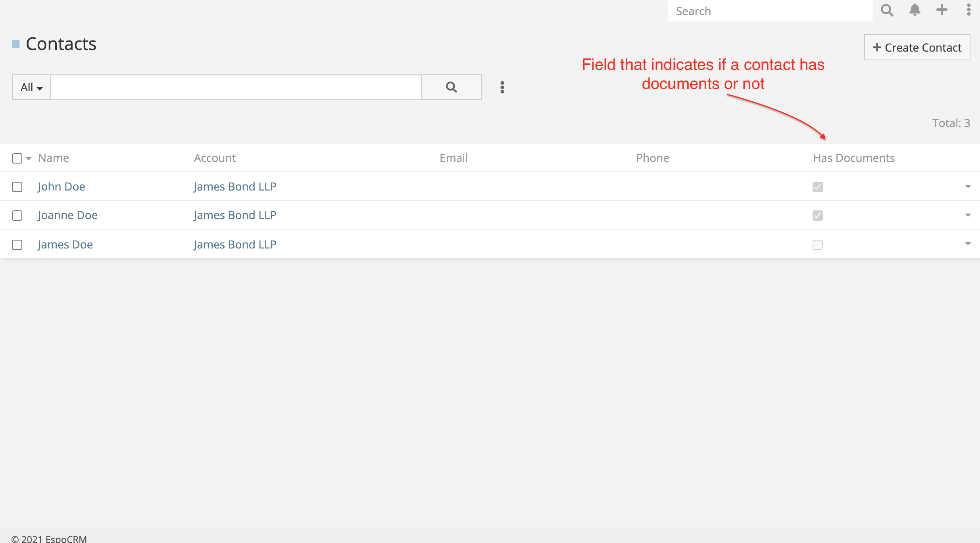Click the global search magnifier icon

click(887, 10)
